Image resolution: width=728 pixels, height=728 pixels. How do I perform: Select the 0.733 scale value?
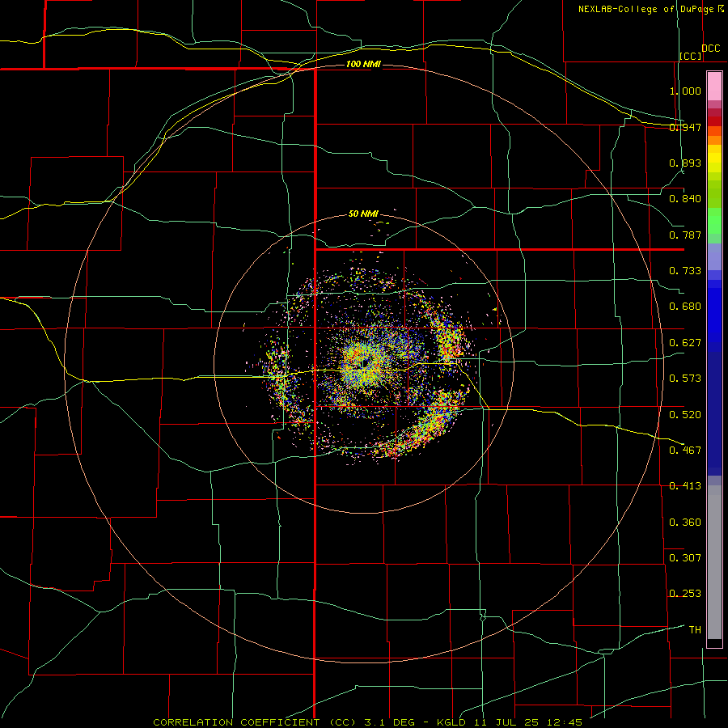685,271
